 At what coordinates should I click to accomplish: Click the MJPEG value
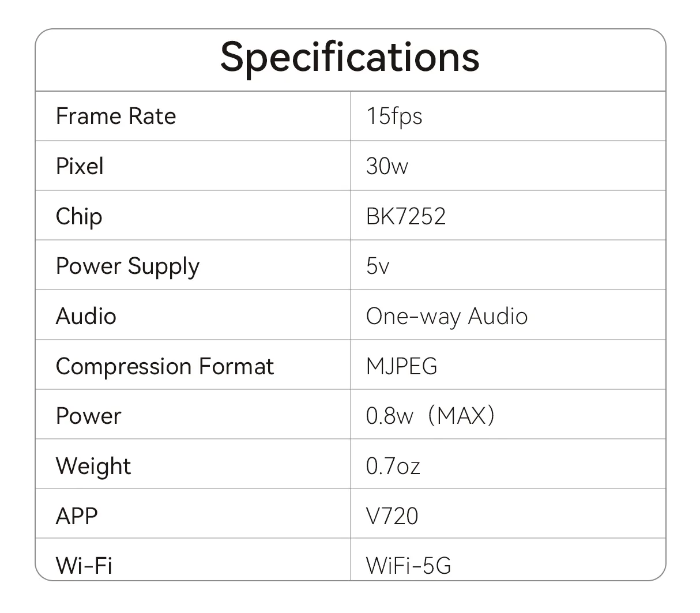click(401, 367)
